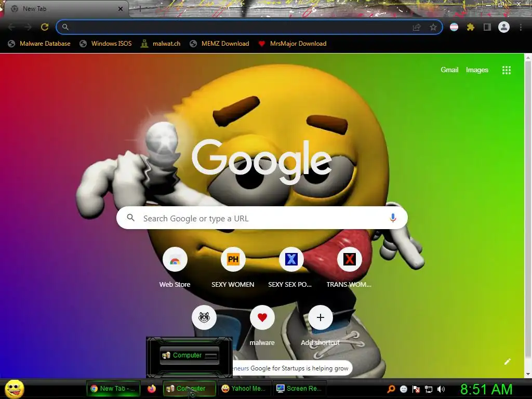This screenshot has width=532, height=399.
Task: Click the striped flag extension icon
Action: (x=454, y=27)
